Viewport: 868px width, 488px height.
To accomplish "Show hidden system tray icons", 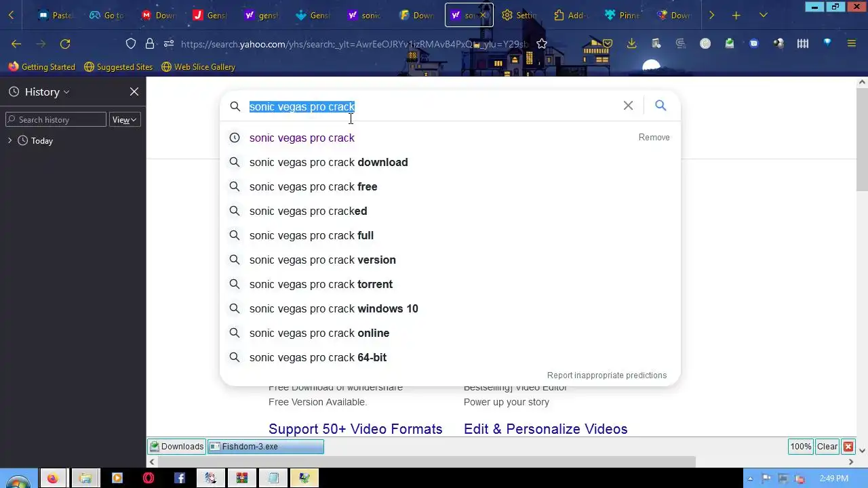I will (750, 478).
